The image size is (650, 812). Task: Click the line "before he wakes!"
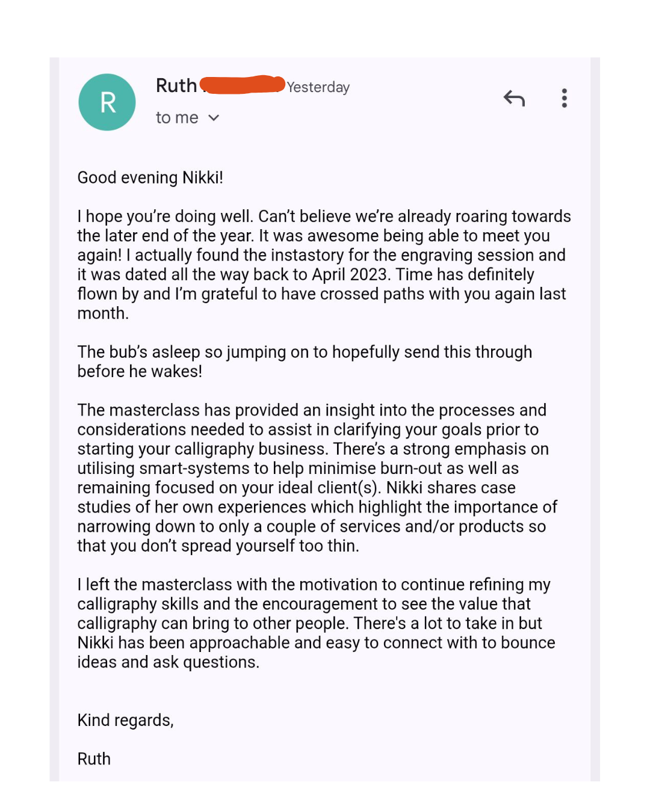140,372
